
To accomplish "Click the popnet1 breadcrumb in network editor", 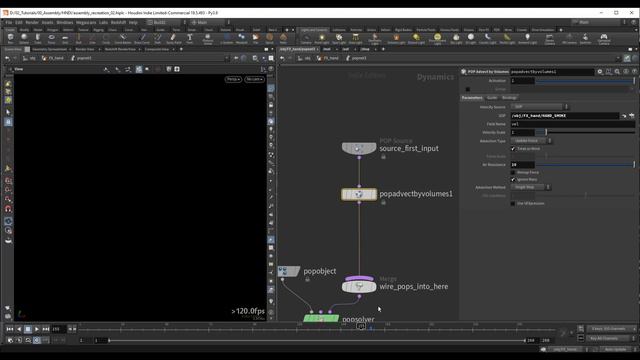I will coord(356,58).
